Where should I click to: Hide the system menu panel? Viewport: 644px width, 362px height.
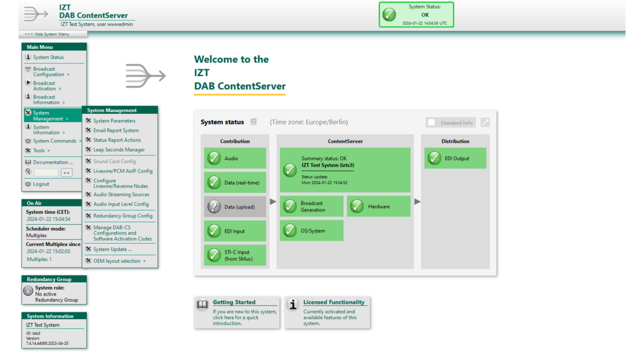point(47,34)
